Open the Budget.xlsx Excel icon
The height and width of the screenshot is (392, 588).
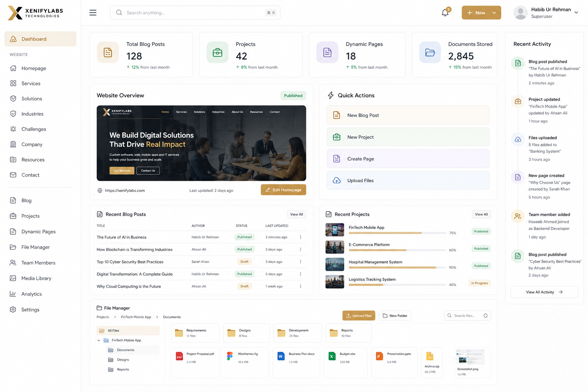[332, 356]
